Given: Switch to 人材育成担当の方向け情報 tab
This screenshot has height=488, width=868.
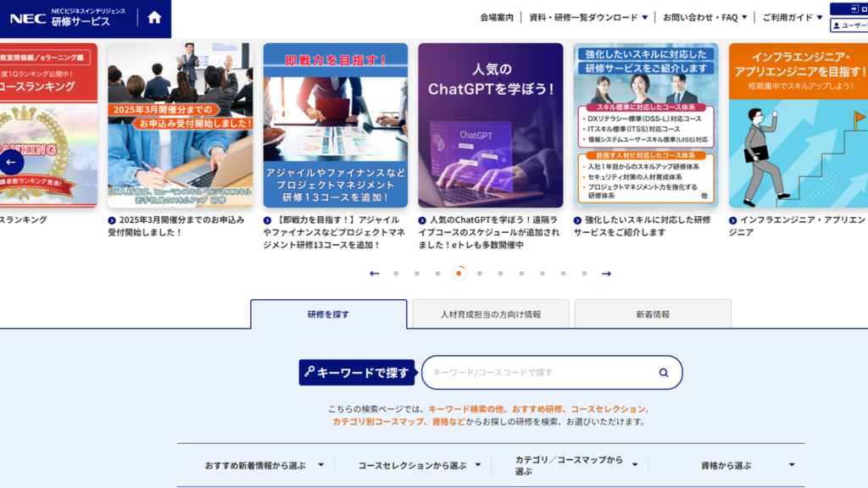Looking at the screenshot, I should (x=490, y=314).
